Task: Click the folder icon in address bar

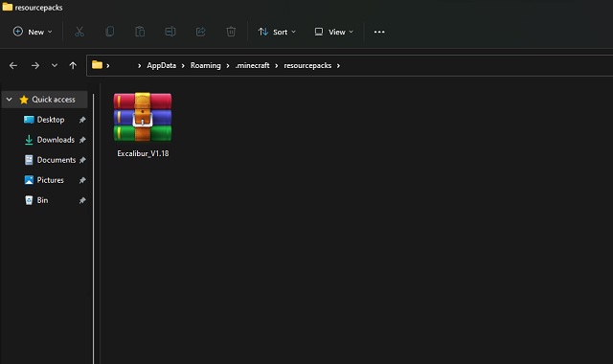Action: pos(97,65)
